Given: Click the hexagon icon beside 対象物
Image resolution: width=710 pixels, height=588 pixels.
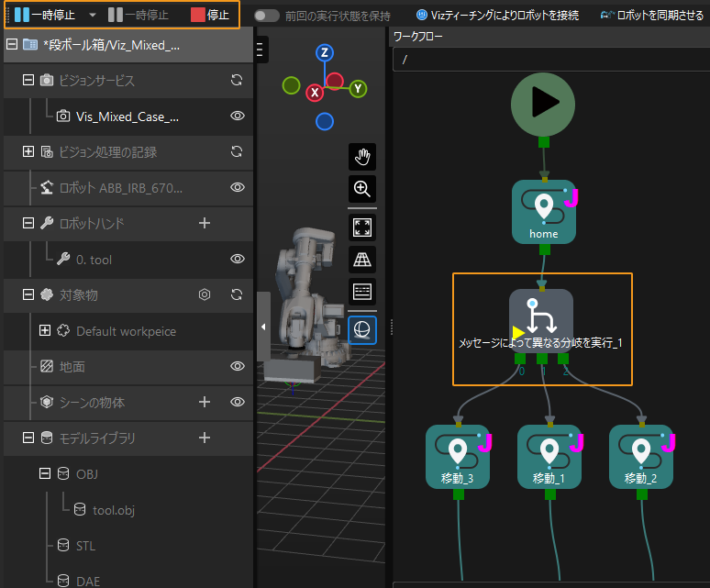Looking at the screenshot, I should (x=205, y=294).
